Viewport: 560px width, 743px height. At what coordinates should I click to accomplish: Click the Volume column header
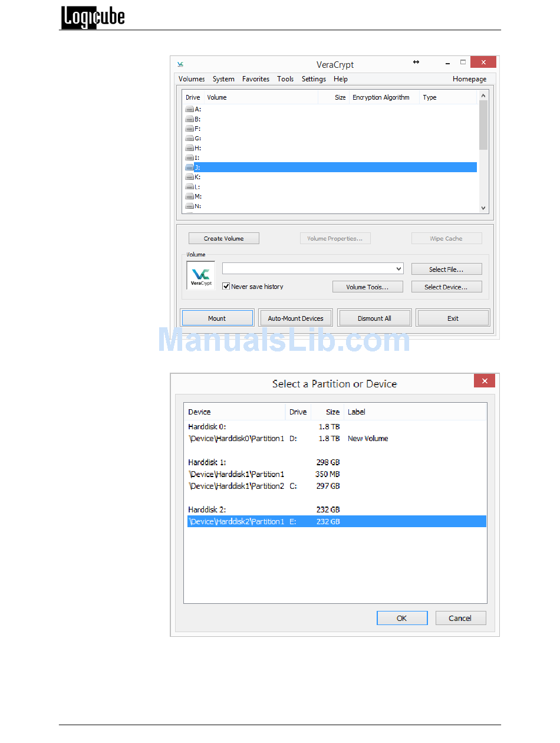(262, 97)
